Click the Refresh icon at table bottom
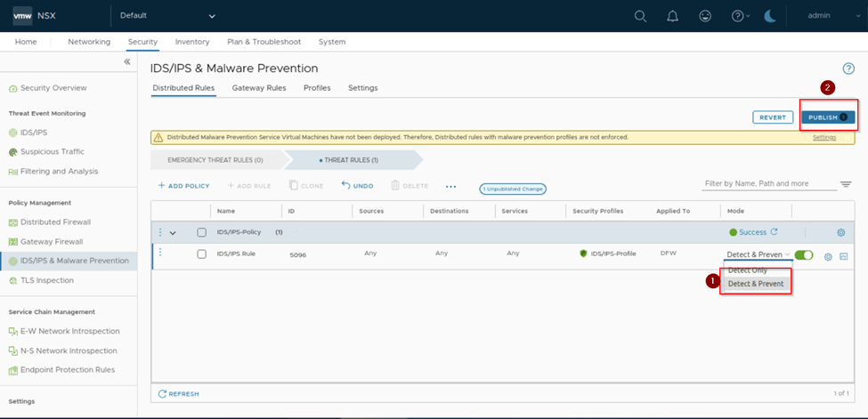Image resolution: width=868 pixels, height=419 pixels. (162, 393)
